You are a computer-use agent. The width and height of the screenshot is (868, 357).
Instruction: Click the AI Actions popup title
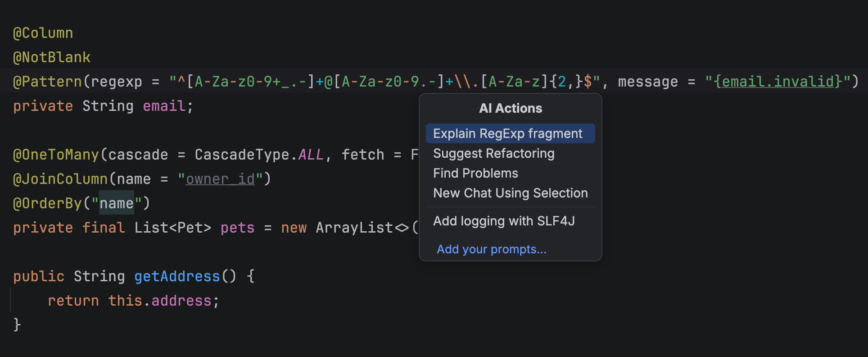click(511, 108)
